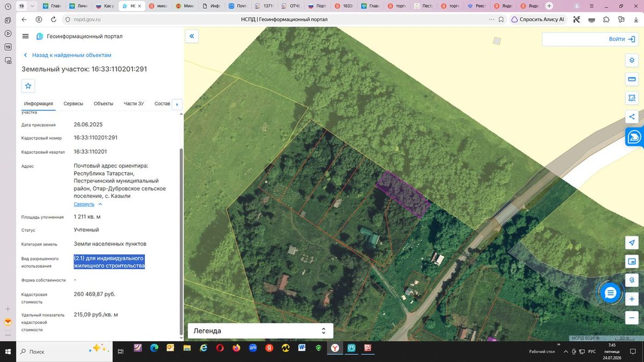Click cadastral quarter 16:33:110201 value
Image resolution: width=644 pixels, height=362 pixels.
tap(90, 152)
